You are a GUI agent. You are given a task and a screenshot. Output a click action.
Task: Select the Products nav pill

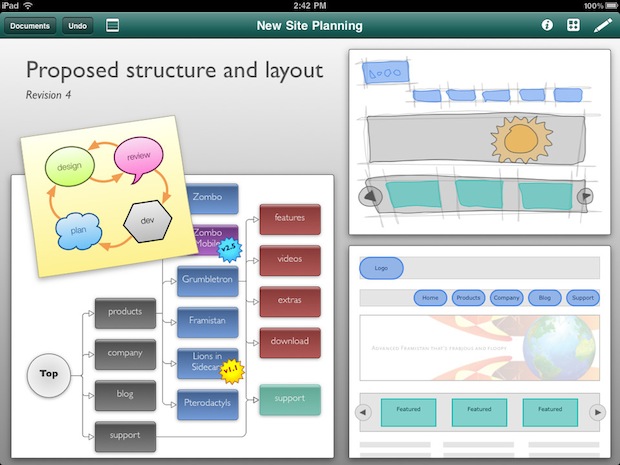coord(468,298)
